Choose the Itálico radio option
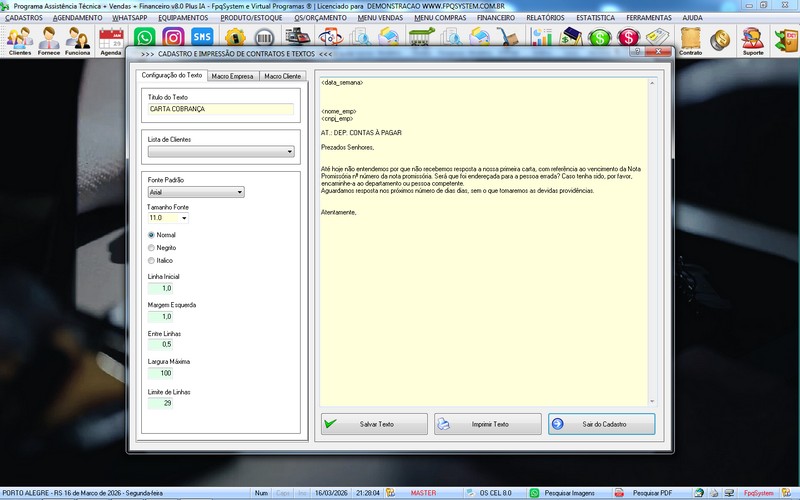This screenshot has height=500, width=800. click(151, 260)
